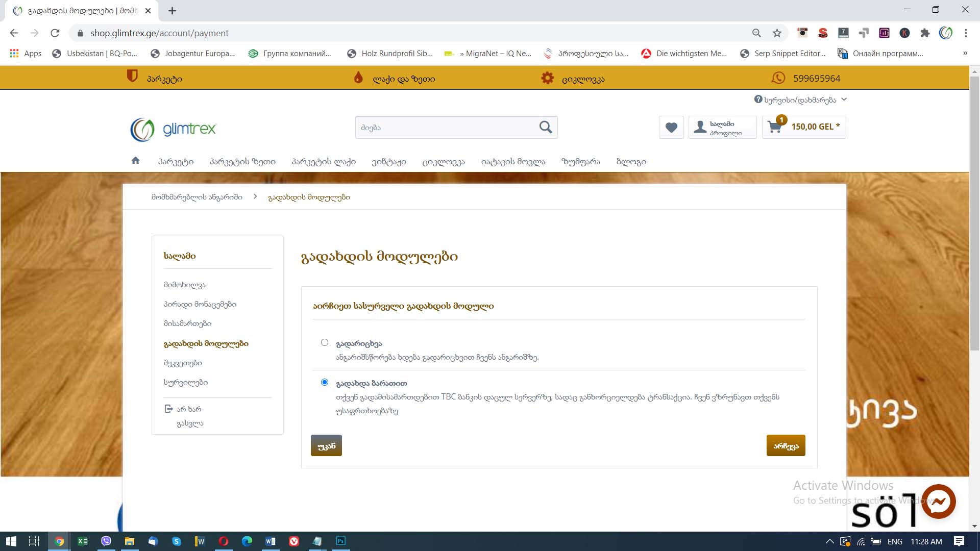The image size is (980, 551).
Task: Click the user profile icon
Action: coord(700,127)
